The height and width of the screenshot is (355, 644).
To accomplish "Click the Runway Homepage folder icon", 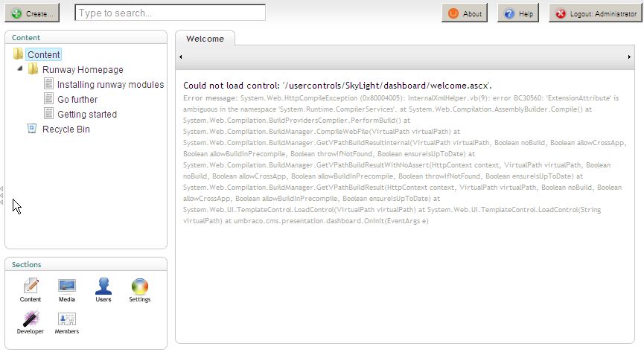I will pyautogui.click(x=34, y=69).
